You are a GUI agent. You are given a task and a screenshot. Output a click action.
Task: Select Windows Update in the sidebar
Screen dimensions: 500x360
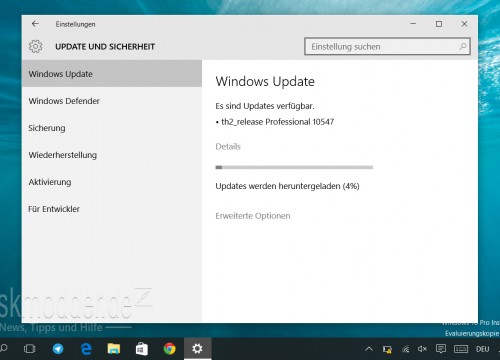pyautogui.click(x=112, y=74)
